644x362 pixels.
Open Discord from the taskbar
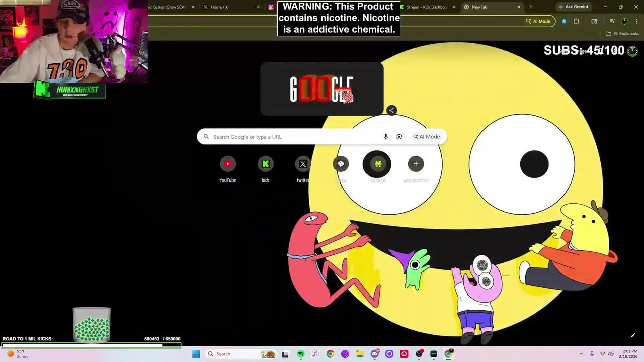coord(374,354)
